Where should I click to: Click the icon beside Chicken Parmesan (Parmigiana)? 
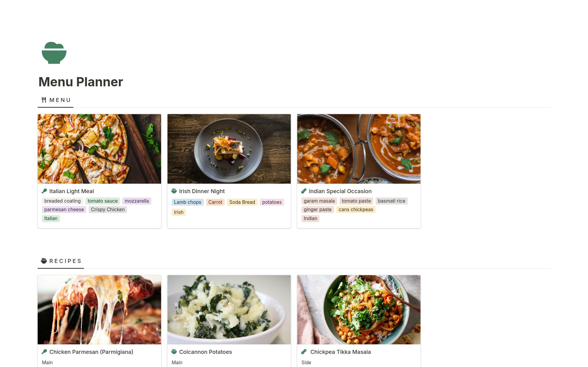click(x=44, y=352)
